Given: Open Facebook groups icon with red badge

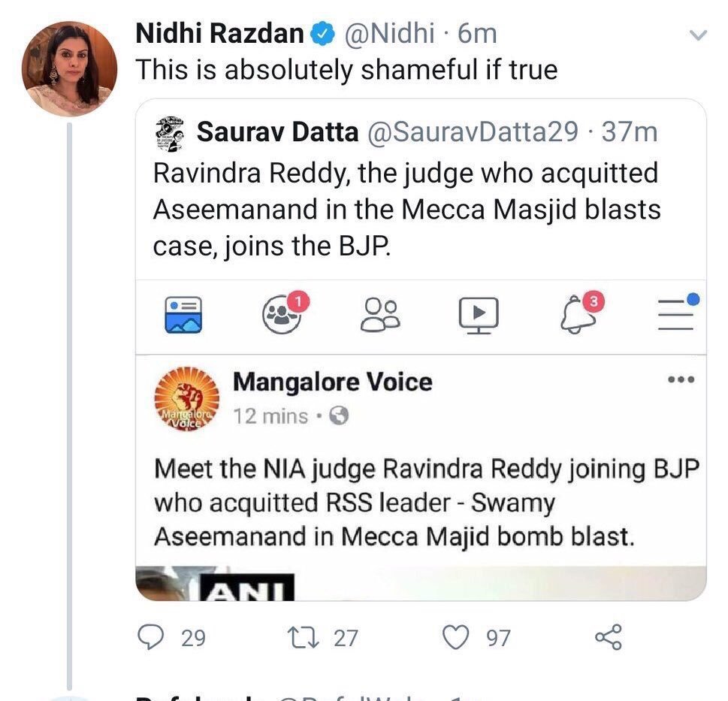Looking at the screenshot, I should [282, 313].
